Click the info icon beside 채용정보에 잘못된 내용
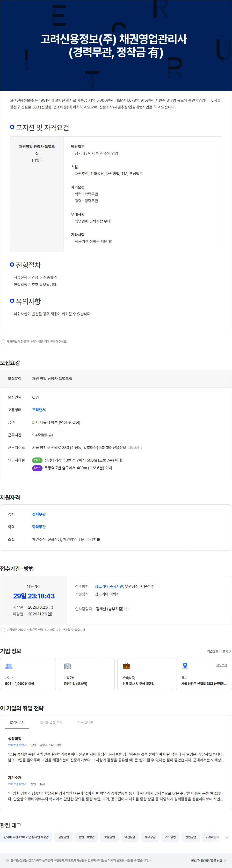The image size is (232, 868). (3, 341)
